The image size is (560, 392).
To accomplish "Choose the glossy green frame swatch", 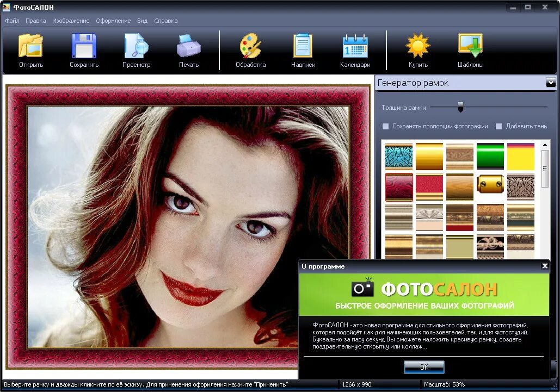I will 490,156.
